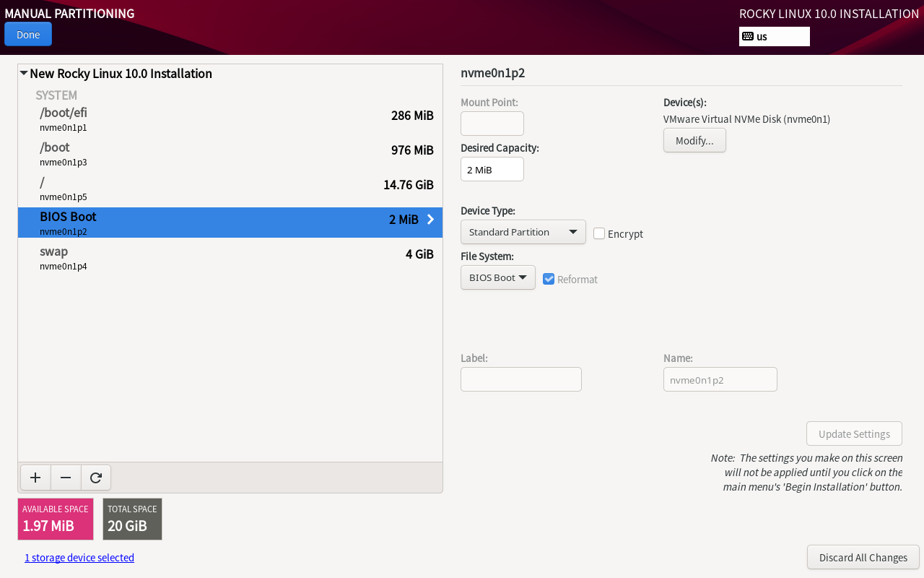Click the SYSTEM group heading
Viewport: 924px width, 578px height.
click(x=56, y=95)
